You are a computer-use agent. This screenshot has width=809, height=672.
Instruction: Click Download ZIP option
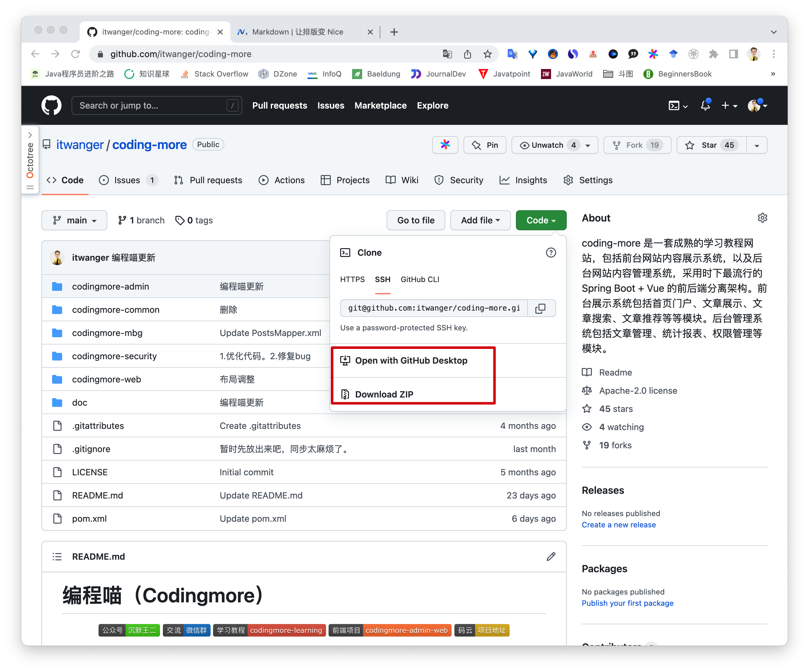click(384, 394)
